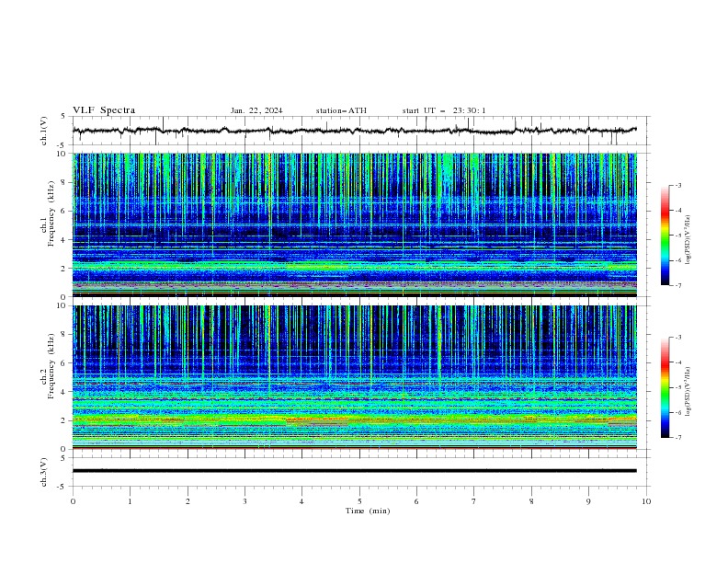Click the "6" tick label on the time axis
This screenshot has width=728, height=563.
pyautogui.click(x=416, y=501)
